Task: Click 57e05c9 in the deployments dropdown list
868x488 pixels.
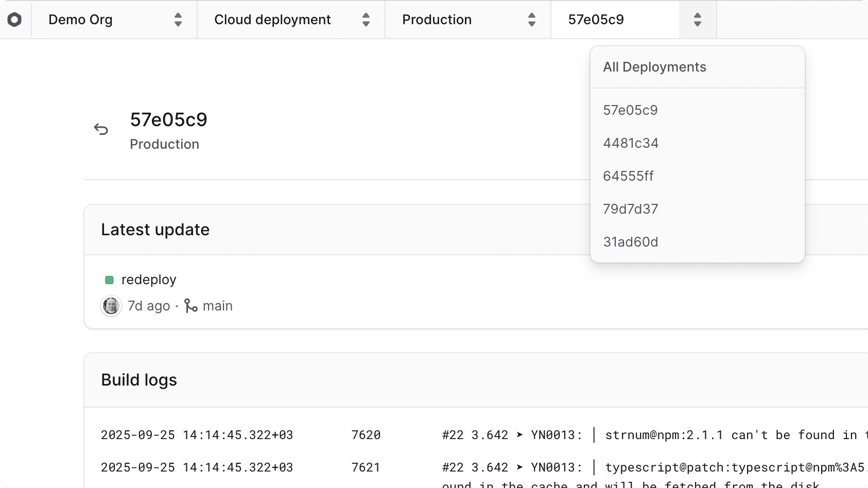Action: coord(630,110)
